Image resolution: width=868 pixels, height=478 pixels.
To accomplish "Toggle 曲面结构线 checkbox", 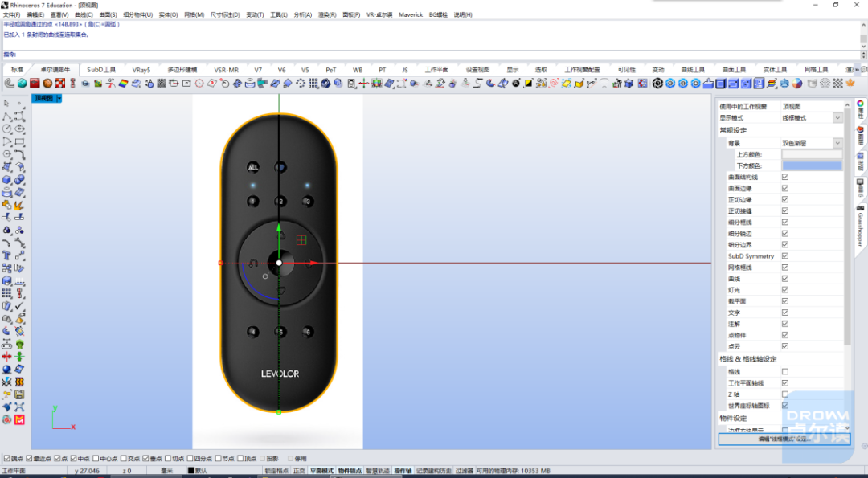I will pos(785,177).
